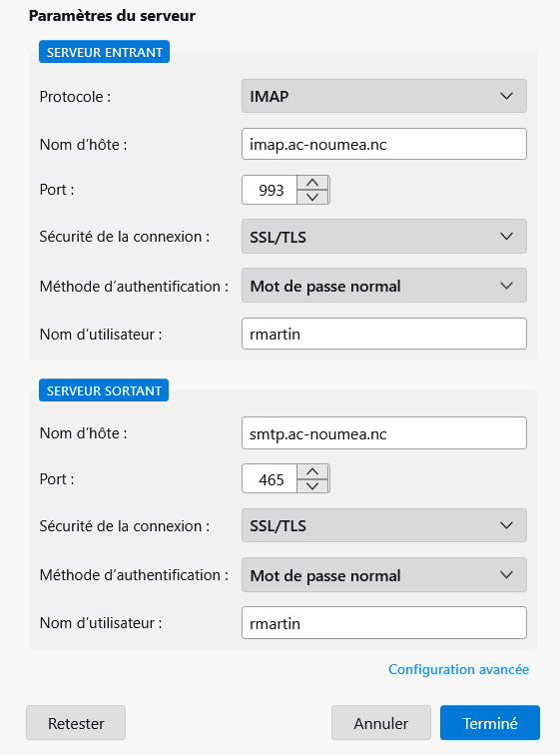Screen dimensions: 560x755
Task: Expand outgoing connection security SSL/TLS dropdown
Action: [384, 525]
